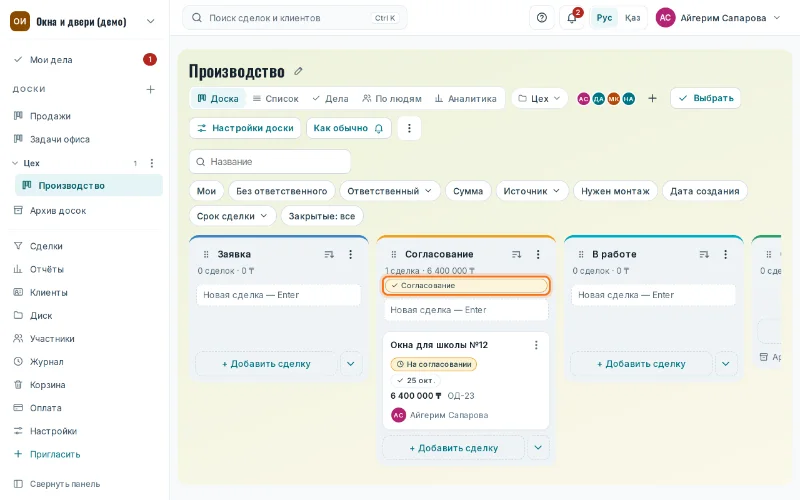Switch to Аналитика view tab

tap(465, 98)
